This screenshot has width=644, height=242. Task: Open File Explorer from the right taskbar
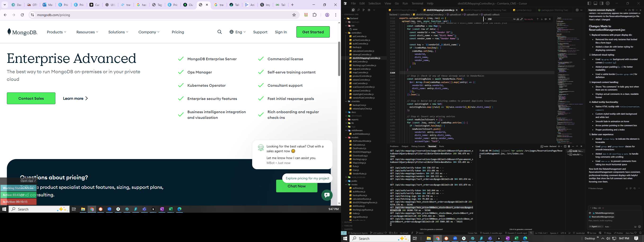coord(429,238)
